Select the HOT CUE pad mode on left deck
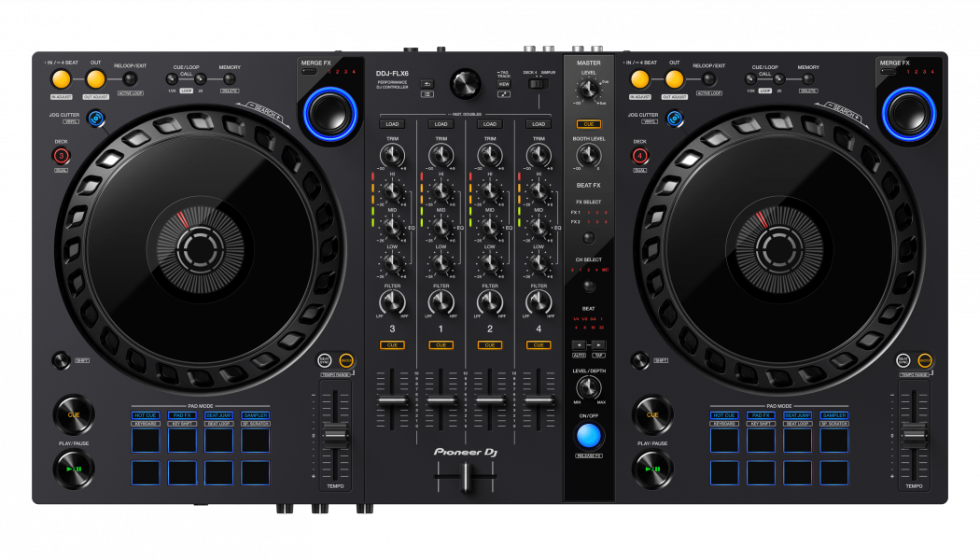Image resolution: width=980 pixels, height=560 pixels. coord(147,413)
